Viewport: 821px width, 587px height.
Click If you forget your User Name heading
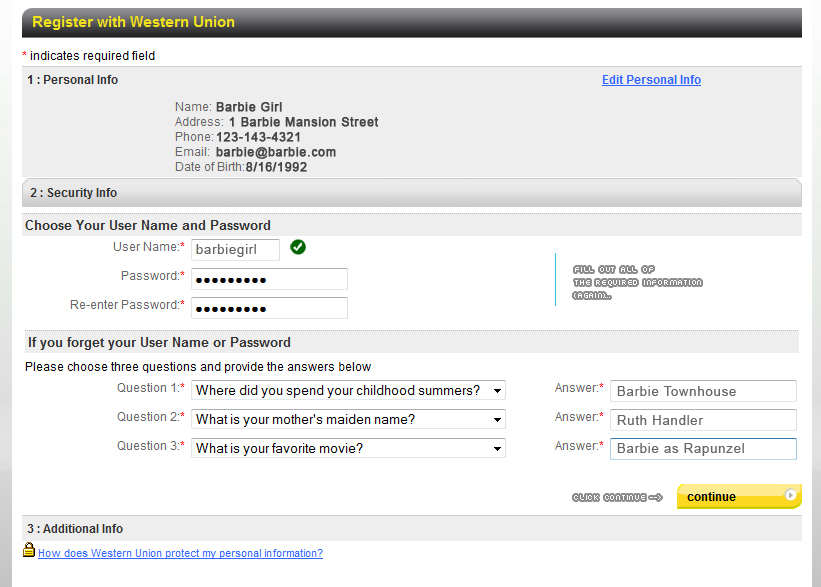coord(159,342)
